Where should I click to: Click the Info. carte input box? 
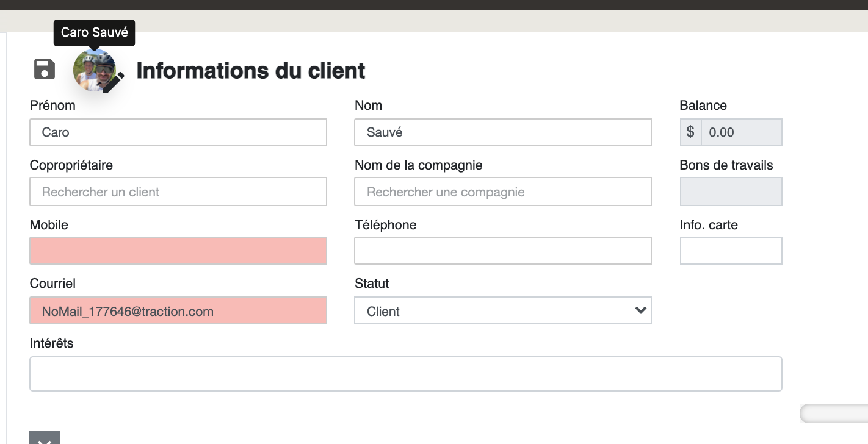731,251
